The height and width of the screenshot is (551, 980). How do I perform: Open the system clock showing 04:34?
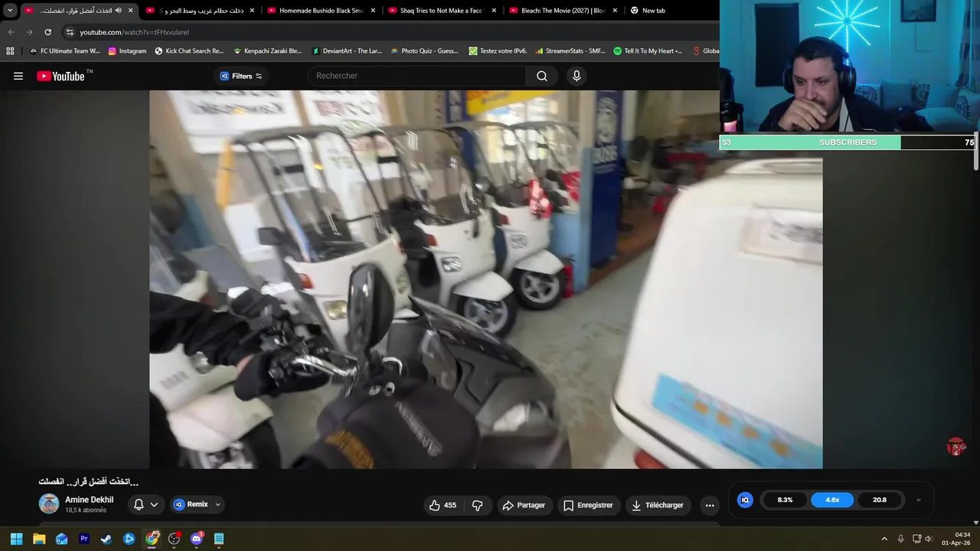(958, 539)
